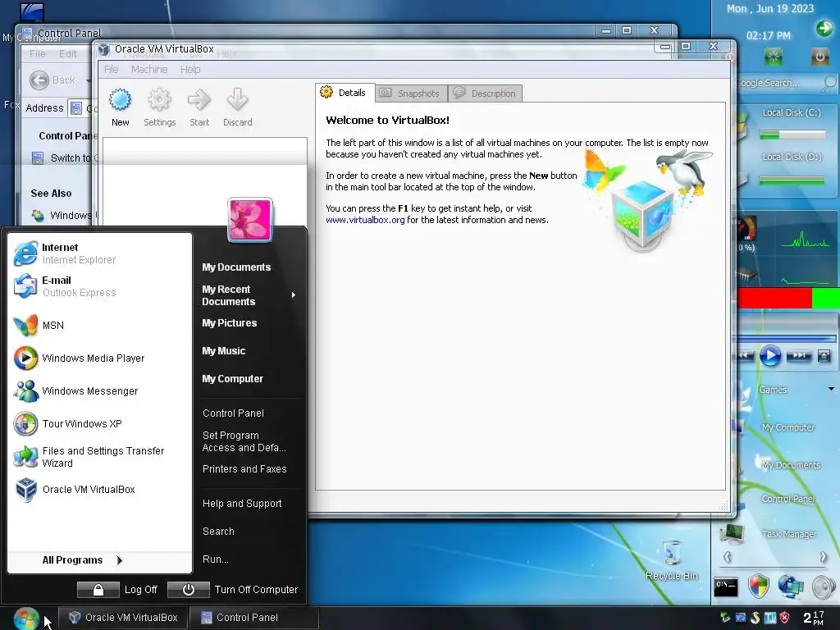Open www.virtualbox.org link
The width and height of the screenshot is (840, 630).
[365, 220]
